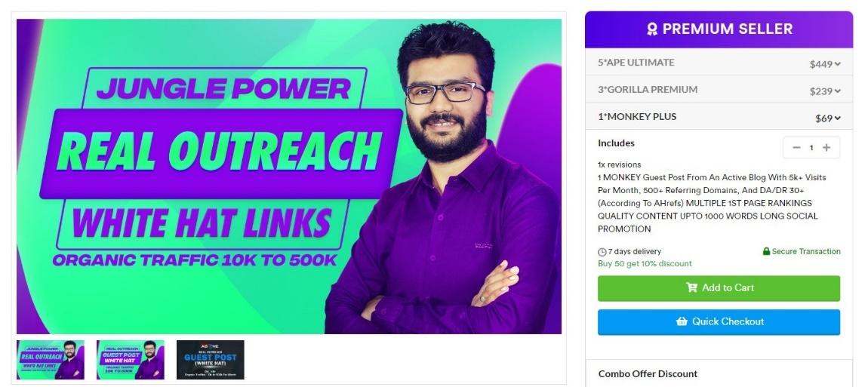
Task: Select the first Jungle Power thumbnail
Action: click(51, 360)
